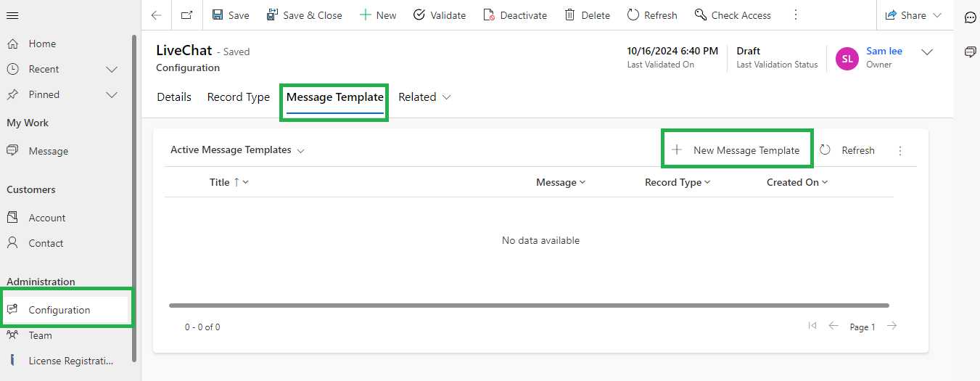Click the Save & Close toolbar button

pos(304,15)
